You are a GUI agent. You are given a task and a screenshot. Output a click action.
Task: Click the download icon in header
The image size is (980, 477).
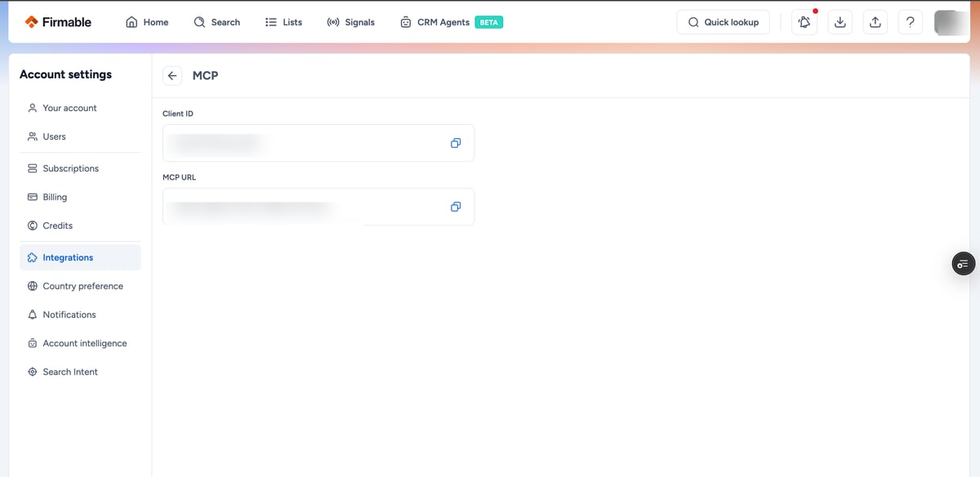(840, 22)
